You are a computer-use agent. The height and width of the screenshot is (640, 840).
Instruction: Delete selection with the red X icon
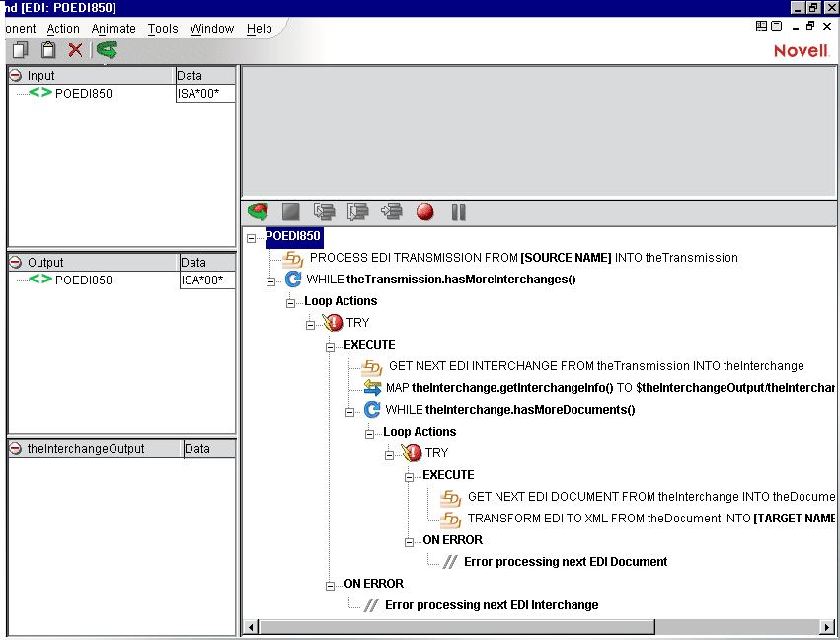click(x=75, y=49)
